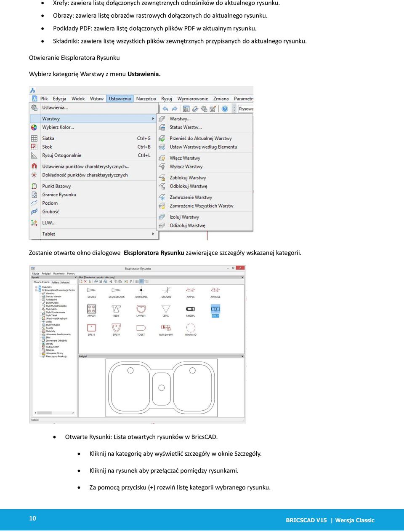Click the Punkt Bazowy icon
Image resolution: width=404 pixels, height=532 pixels.
click(x=34, y=186)
